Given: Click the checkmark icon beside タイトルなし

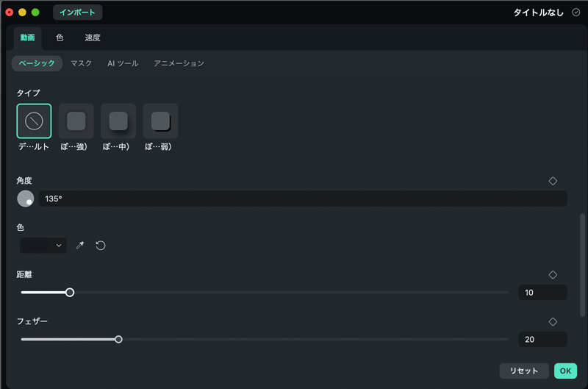Looking at the screenshot, I should click(x=576, y=13).
